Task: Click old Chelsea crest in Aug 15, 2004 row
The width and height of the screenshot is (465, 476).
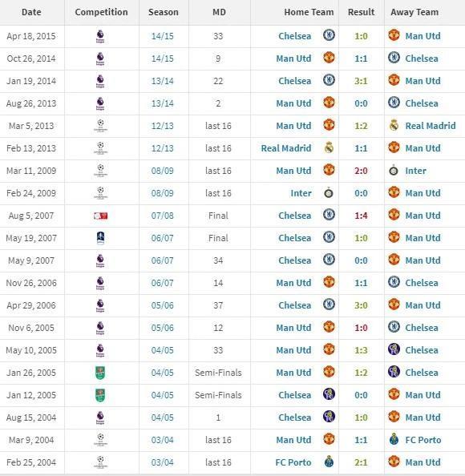Action: (x=329, y=418)
